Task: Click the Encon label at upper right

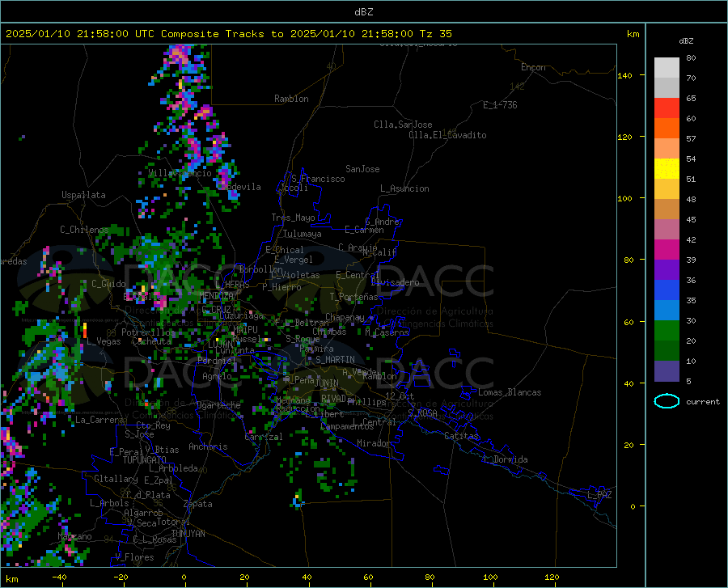Action: [x=533, y=67]
